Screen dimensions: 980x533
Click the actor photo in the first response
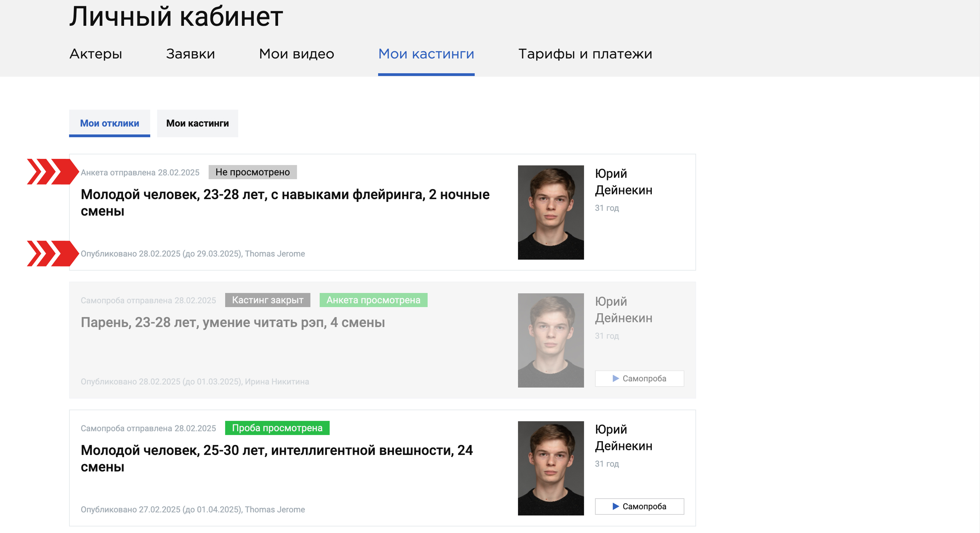(550, 213)
